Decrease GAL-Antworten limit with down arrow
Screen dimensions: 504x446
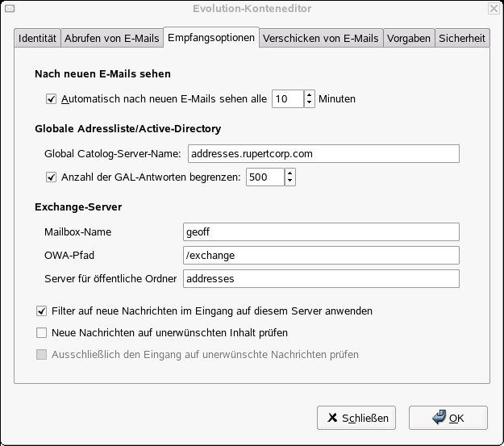tap(290, 181)
